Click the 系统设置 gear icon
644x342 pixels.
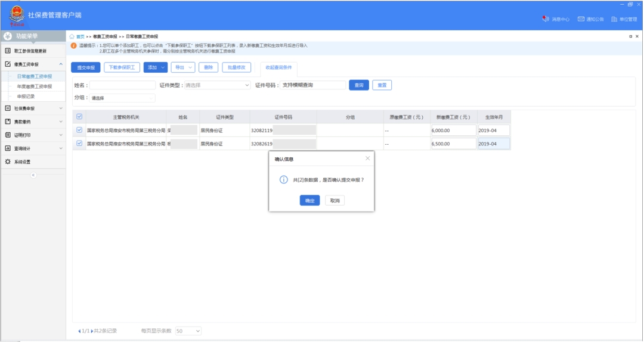pos(8,161)
